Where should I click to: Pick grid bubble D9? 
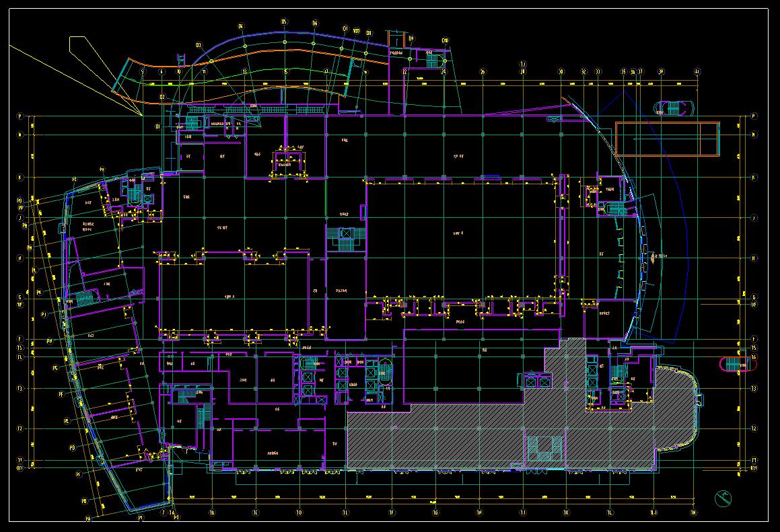[x=411, y=38]
